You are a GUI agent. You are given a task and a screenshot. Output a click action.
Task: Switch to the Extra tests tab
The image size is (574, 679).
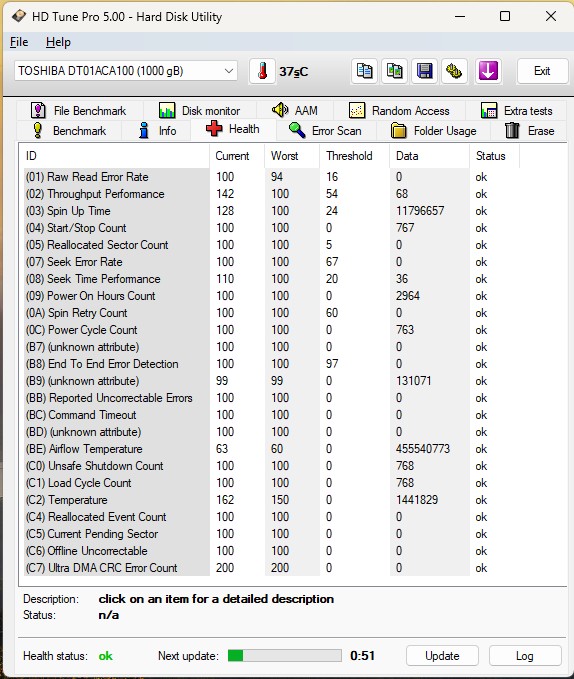[x=516, y=111]
